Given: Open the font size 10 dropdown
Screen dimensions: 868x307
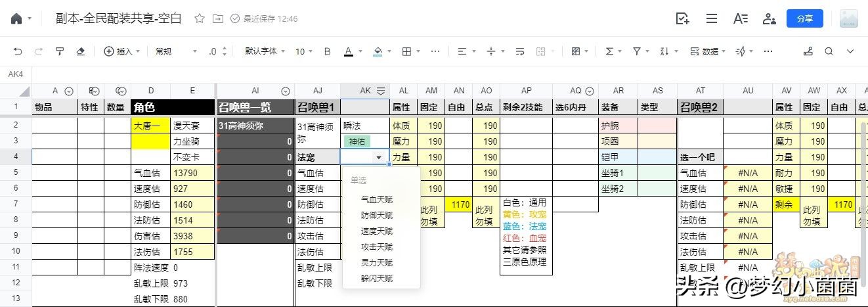Looking at the screenshot, I should tap(304, 51).
